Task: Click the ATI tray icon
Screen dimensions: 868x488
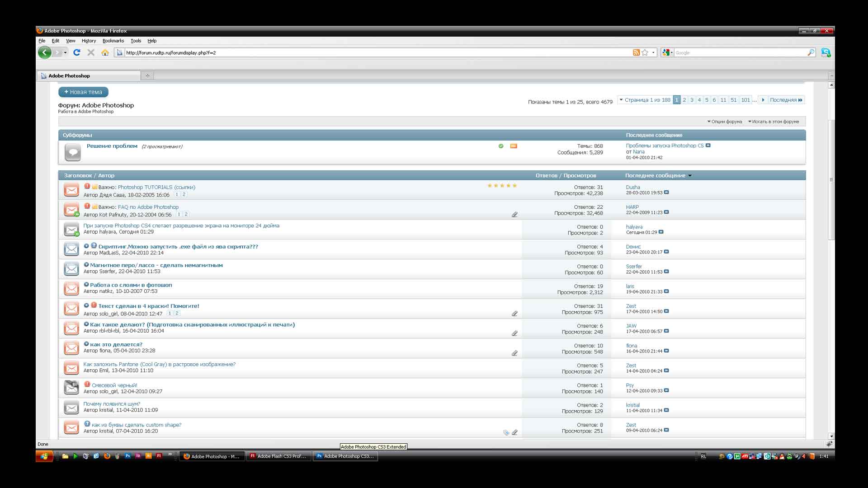Action: pyautogui.click(x=744, y=456)
